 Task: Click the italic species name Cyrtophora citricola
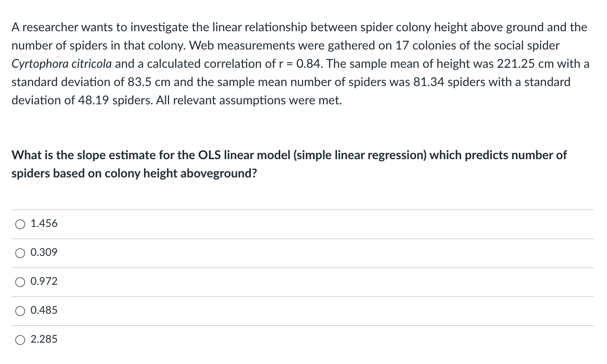(x=61, y=64)
